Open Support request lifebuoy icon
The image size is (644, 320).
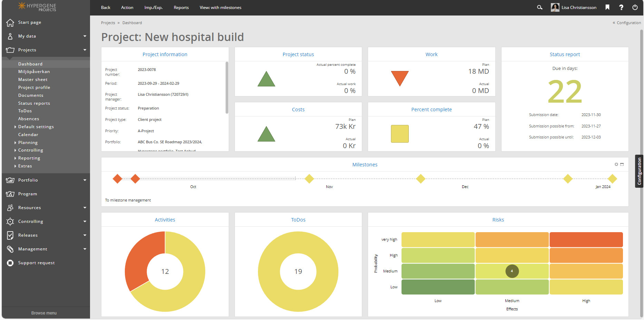[10, 263]
